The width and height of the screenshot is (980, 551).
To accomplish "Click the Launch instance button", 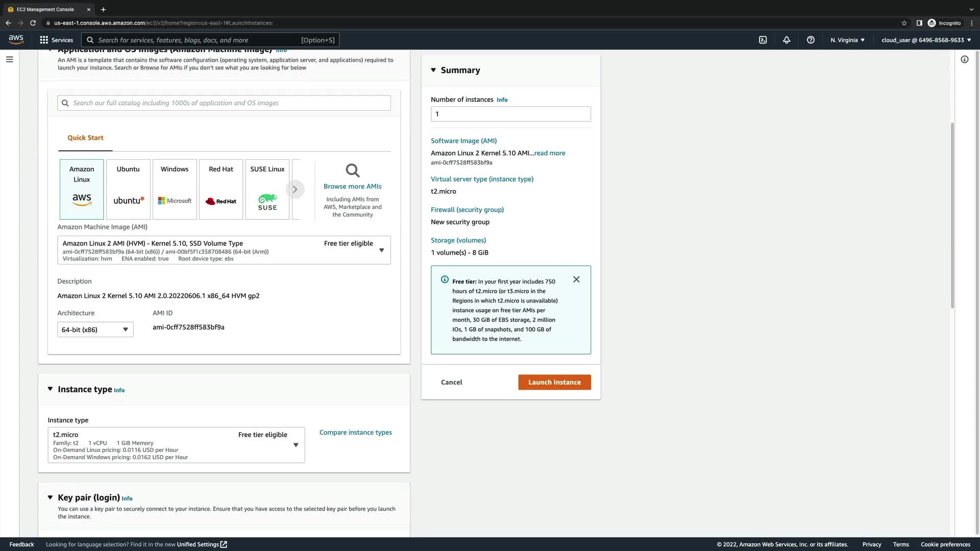I will 554,382.
